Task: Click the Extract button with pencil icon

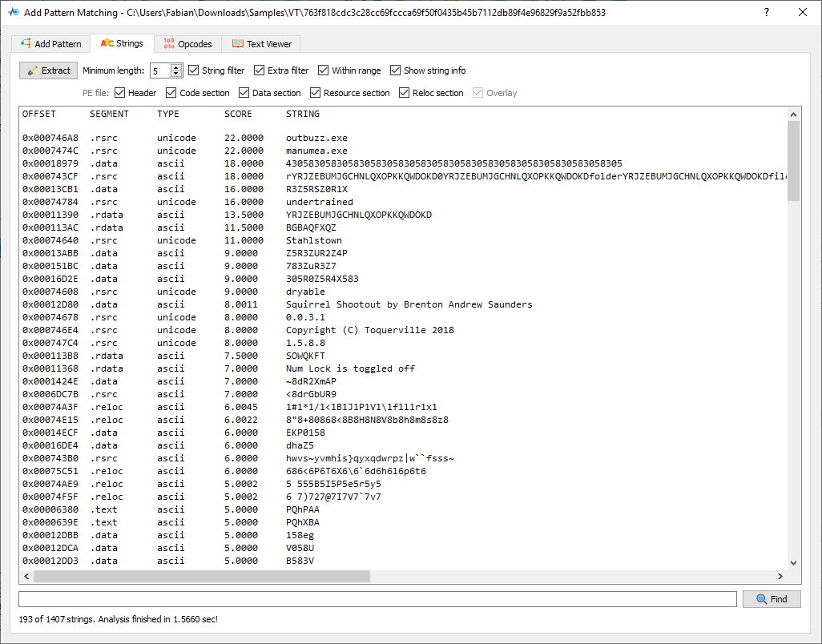Action: [49, 70]
